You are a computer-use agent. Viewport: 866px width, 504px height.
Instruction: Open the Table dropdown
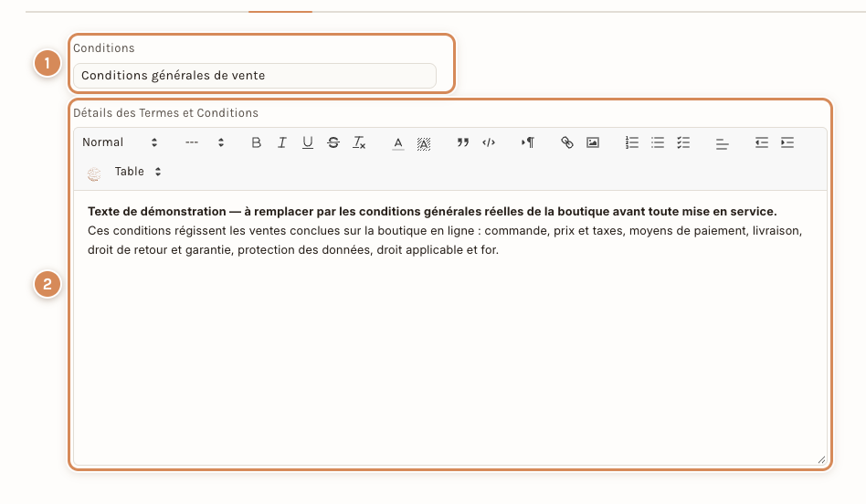[x=138, y=172]
